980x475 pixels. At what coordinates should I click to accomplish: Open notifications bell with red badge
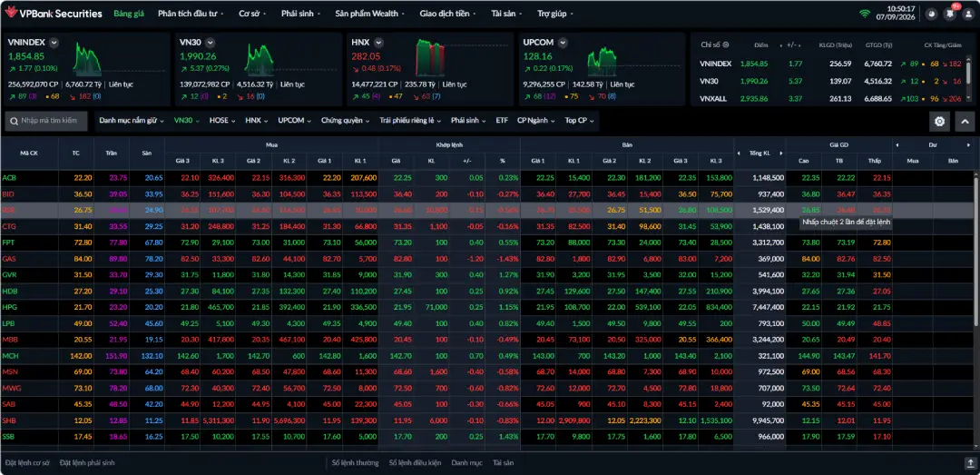coord(950,14)
